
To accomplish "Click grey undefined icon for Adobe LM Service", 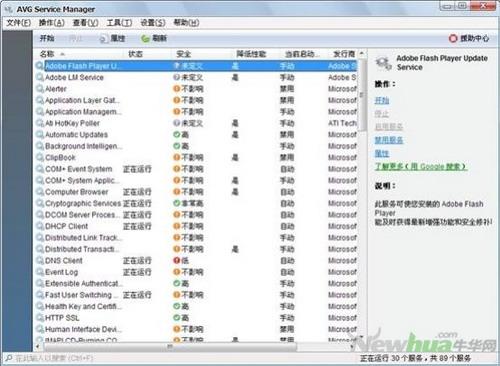I will (x=177, y=77).
